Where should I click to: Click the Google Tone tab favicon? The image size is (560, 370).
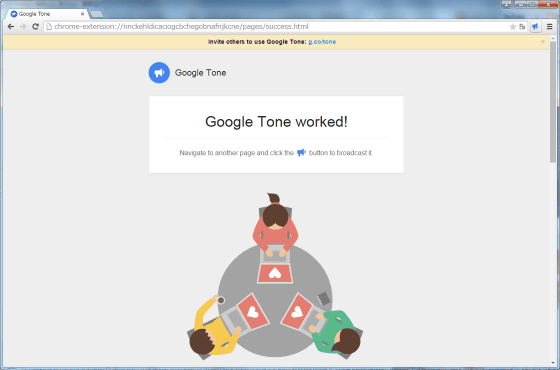point(14,14)
